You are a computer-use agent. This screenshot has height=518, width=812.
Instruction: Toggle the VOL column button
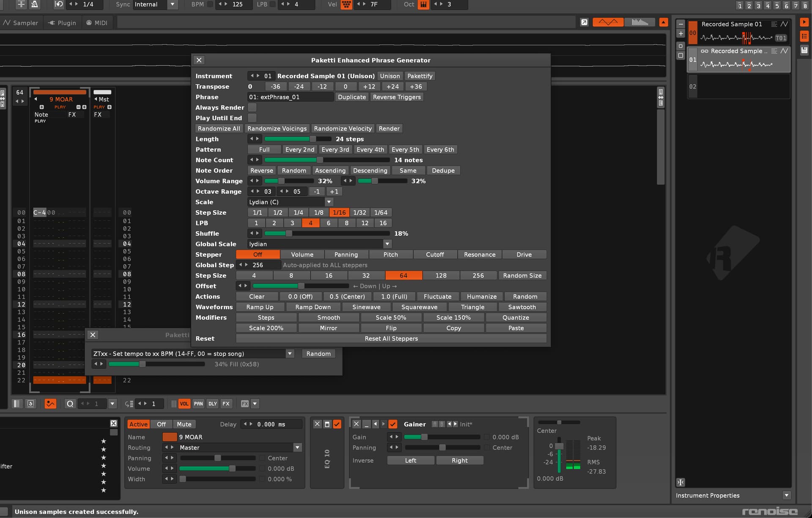coord(184,403)
